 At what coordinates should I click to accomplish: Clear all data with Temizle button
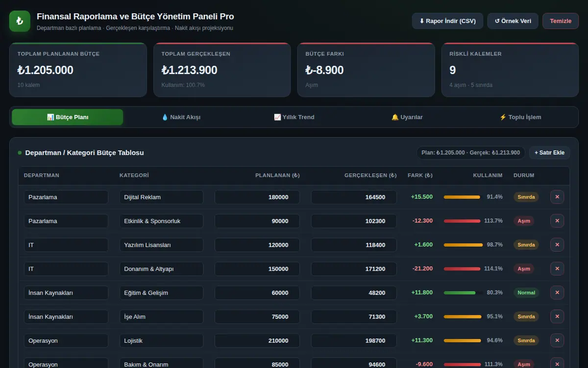click(x=561, y=21)
